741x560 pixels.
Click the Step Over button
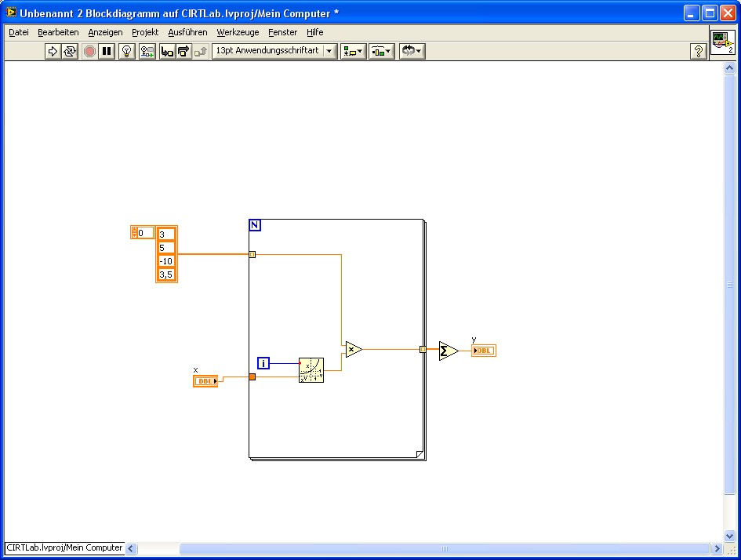point(183,51)
